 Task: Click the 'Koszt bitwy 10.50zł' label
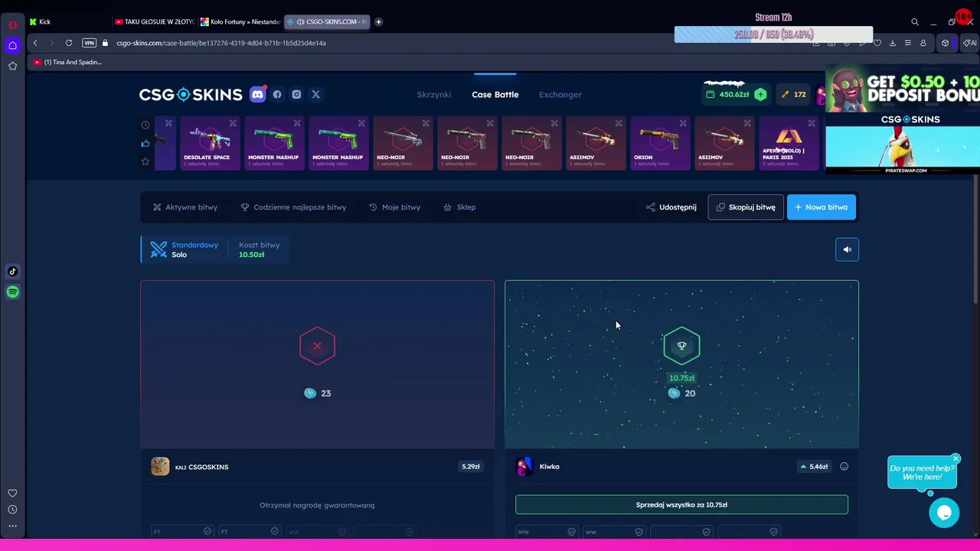coord(259,249)
